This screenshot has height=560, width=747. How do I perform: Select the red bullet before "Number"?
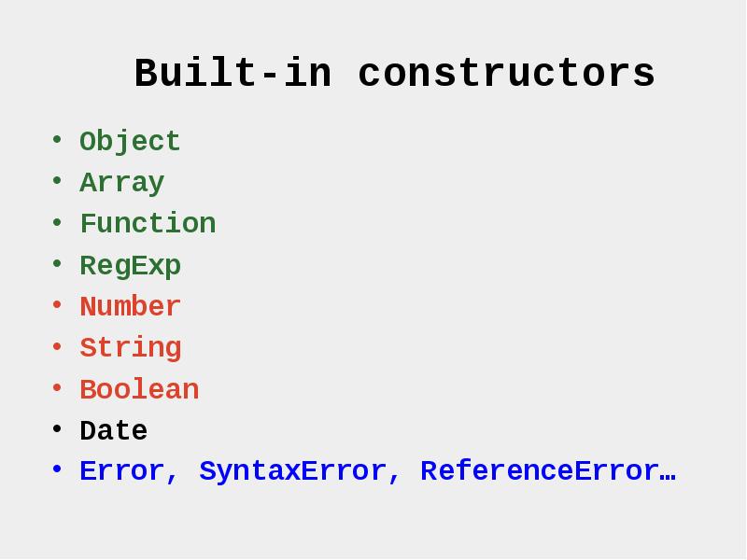pos(58,306)
